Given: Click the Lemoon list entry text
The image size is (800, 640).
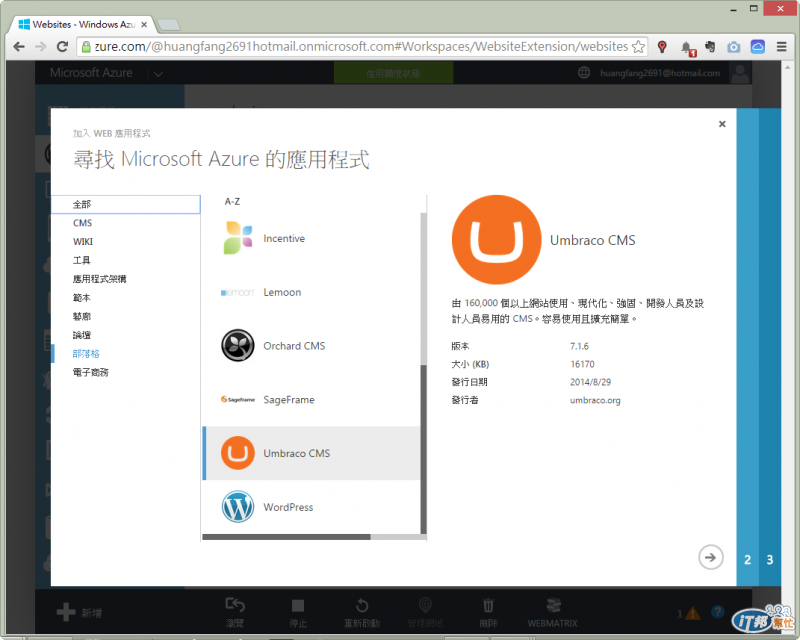Looking at the screenshot, I should 282,292.
